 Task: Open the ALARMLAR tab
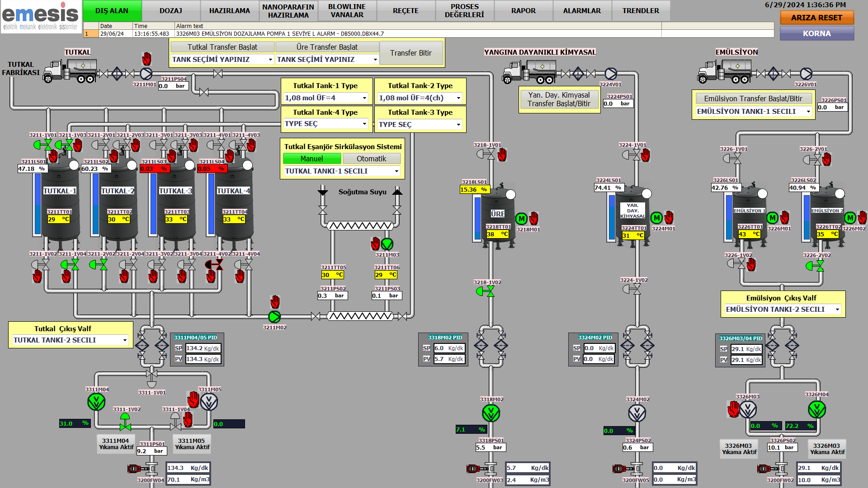582,11
